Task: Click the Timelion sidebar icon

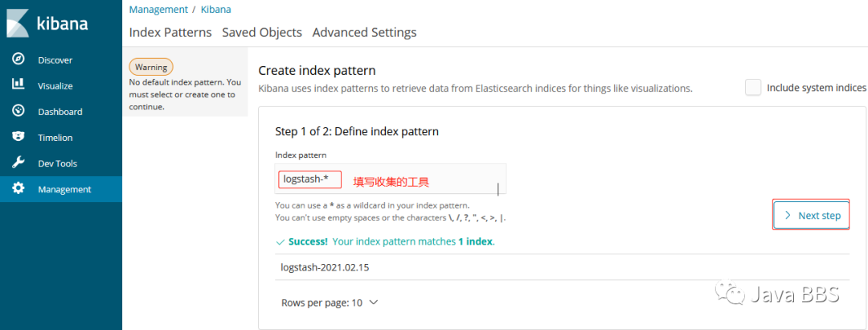Action: point(18,138)
